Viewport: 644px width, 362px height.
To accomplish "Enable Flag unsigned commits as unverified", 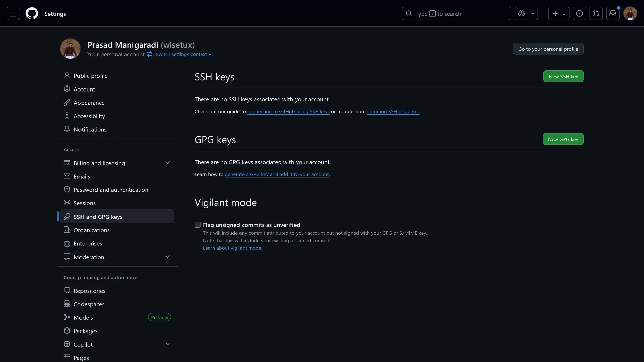I will 198,225.
